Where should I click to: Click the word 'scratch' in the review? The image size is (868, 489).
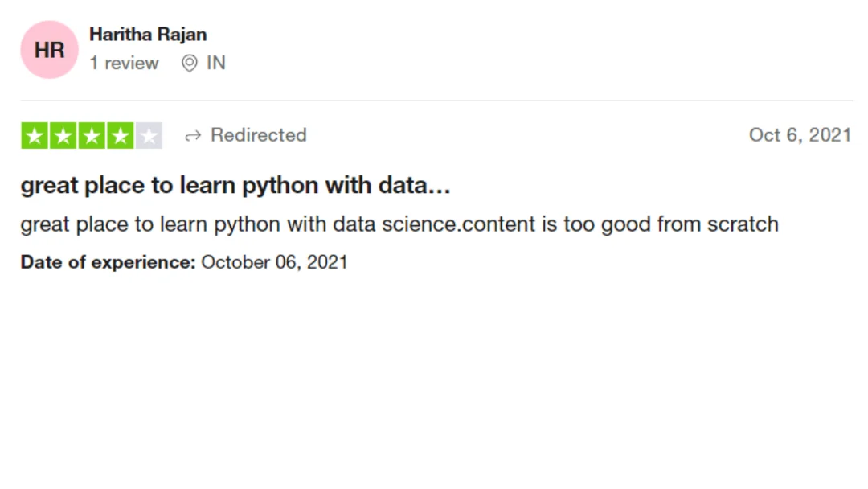click(743, 224)
